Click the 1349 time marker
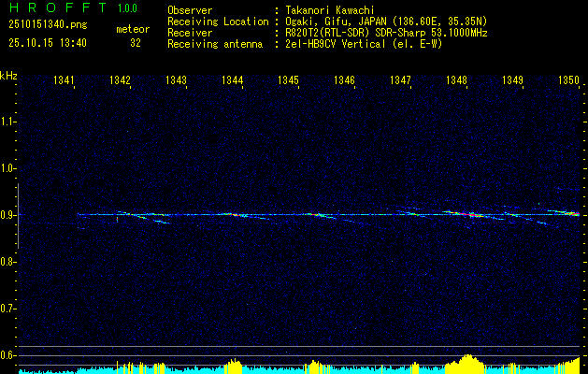Viewport: 588px width, 374px height. [512, 79]
